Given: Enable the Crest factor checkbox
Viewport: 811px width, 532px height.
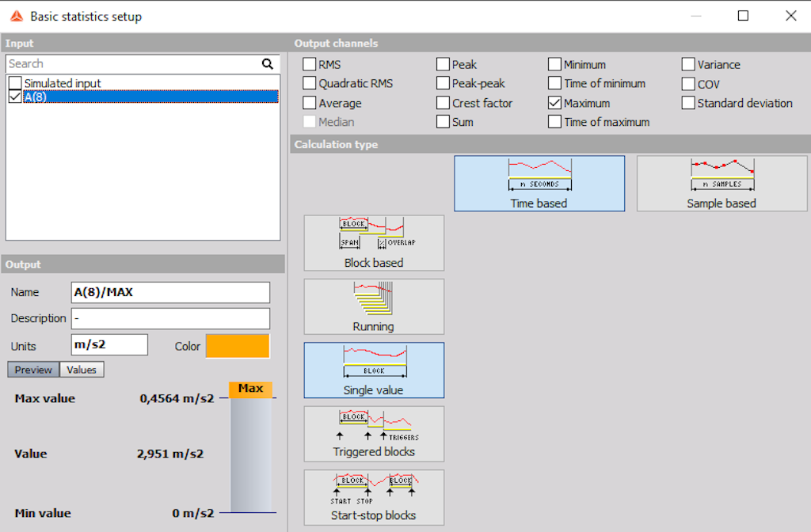Looking at the screenshot, I should 443,103.
